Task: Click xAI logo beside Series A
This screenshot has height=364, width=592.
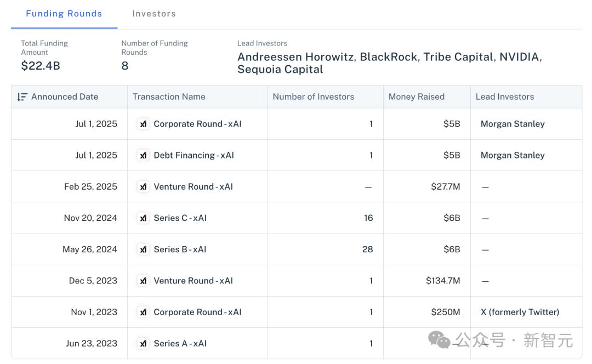Action: [x=143, y=343]
